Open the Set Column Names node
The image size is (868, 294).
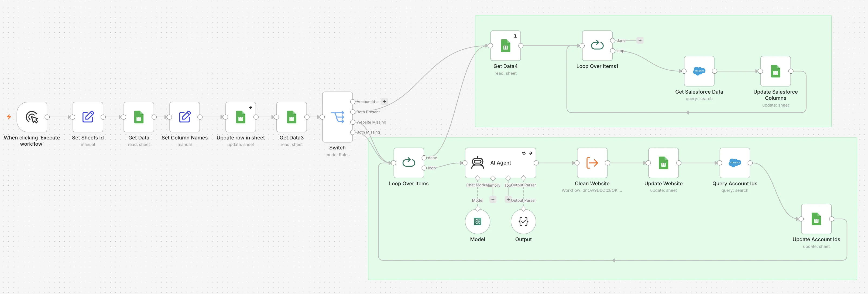pos(185,117)
